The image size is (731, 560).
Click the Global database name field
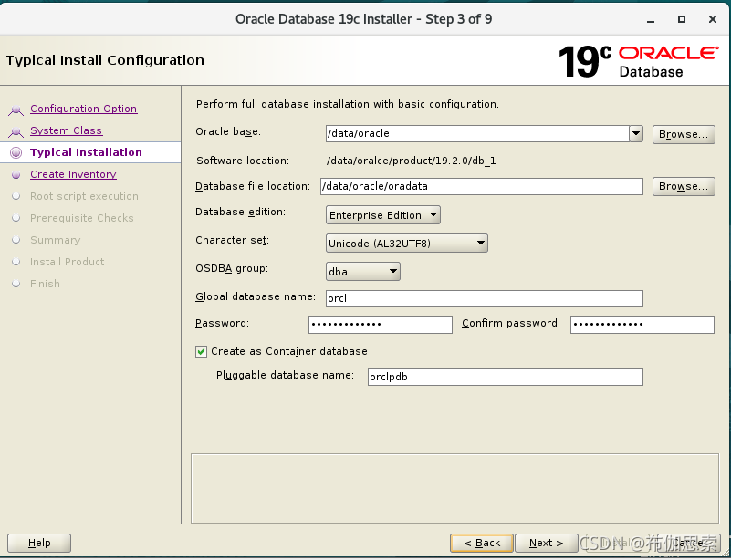[x=484, y=298]
